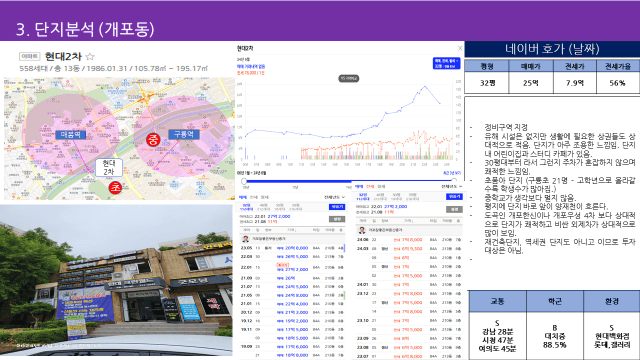
Task: Select the 매봉역 station label on map
Action: tap(71, 134)
